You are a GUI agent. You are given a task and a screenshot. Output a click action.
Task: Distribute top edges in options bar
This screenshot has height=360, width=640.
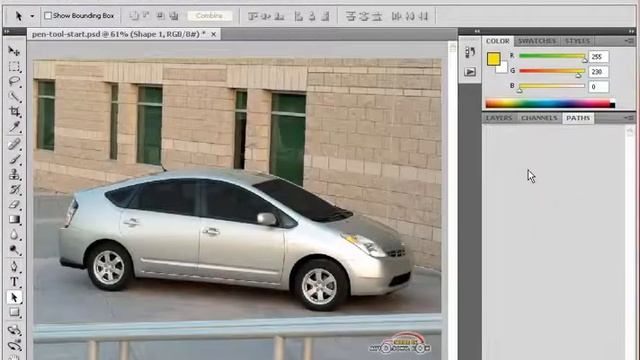click(351, 16)
